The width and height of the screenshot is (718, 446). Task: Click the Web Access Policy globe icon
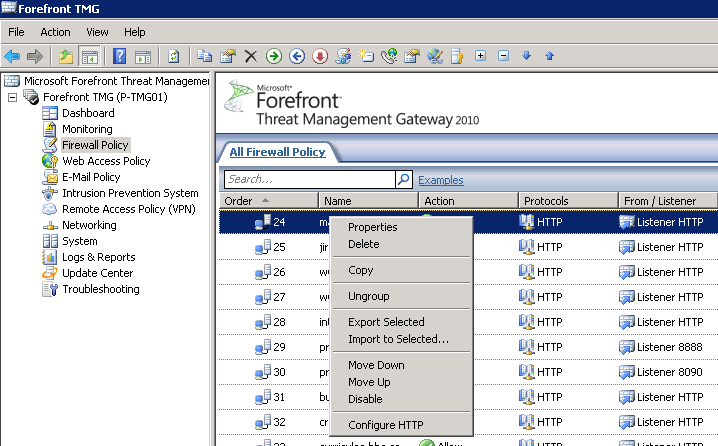(49, 161)
